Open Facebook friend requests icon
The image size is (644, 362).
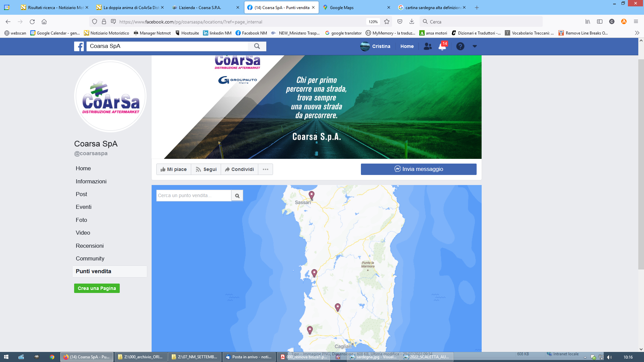point(428,46)
